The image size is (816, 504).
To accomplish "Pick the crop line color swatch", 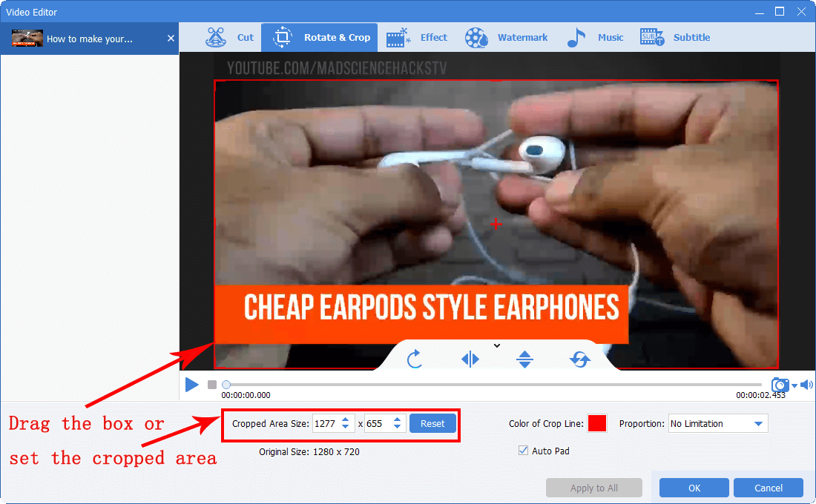I will 597,424.
